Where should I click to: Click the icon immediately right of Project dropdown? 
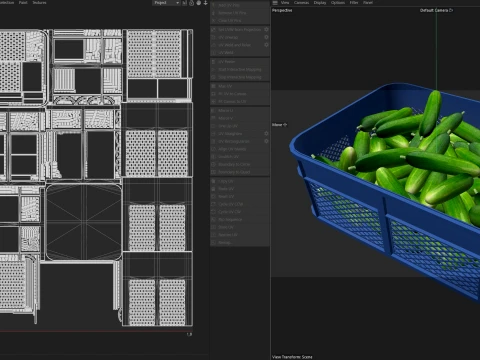coord(185,3)
